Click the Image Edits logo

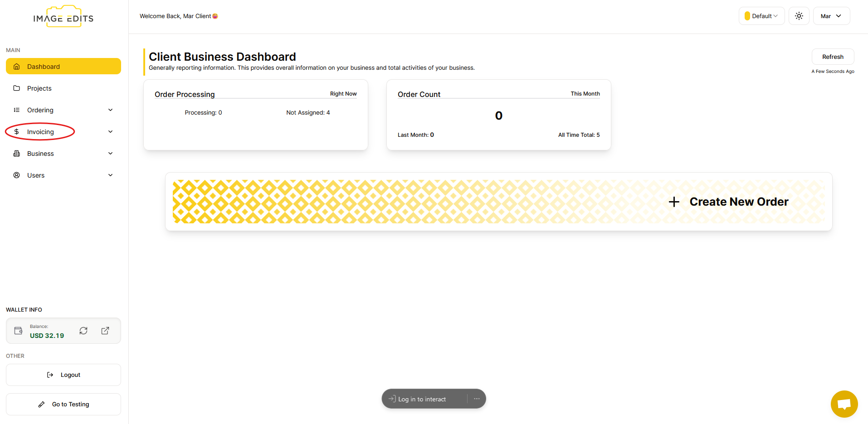(x=63, y=17)
